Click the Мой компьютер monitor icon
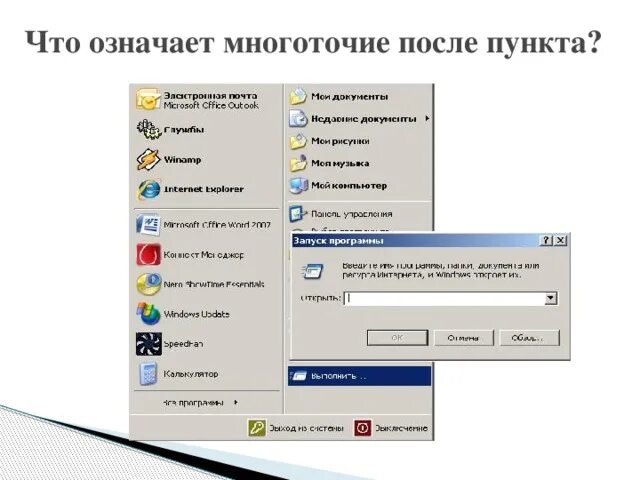Image resolution: width=640 pixels, height=480 pixels. click(x=298, y=186)
